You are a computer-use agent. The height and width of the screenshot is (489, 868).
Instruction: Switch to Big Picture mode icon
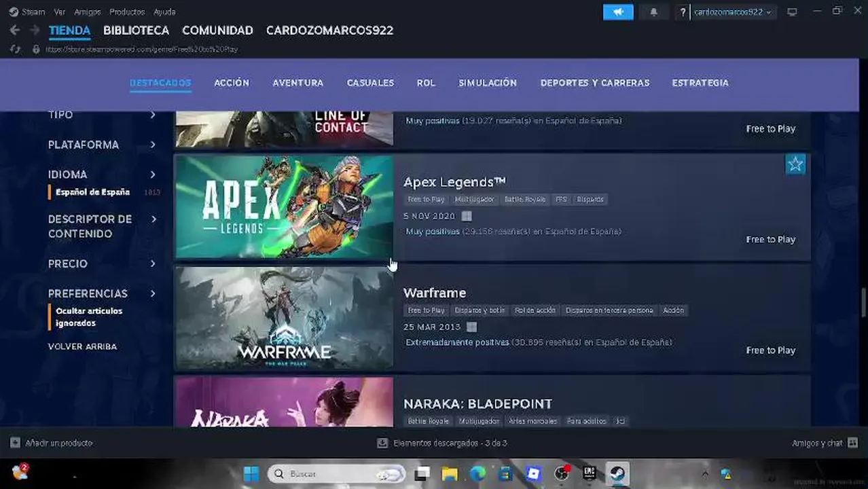[792, 12]
